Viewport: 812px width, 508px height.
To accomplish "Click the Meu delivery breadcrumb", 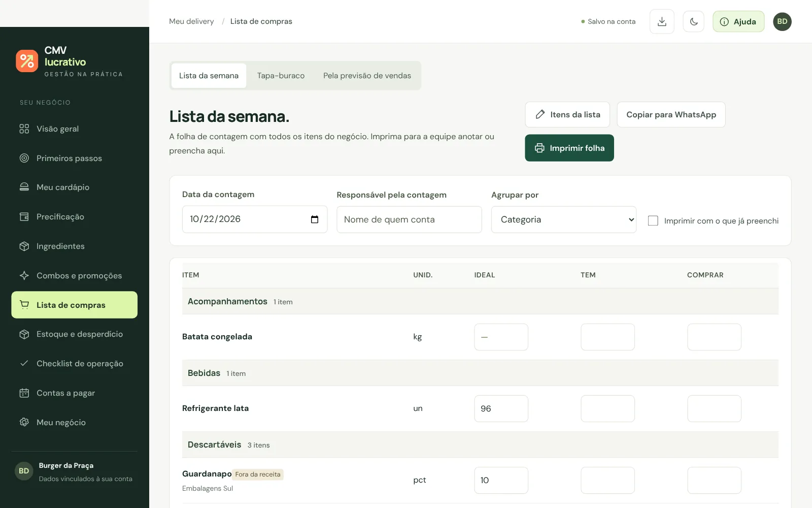I will pos(191,21).
